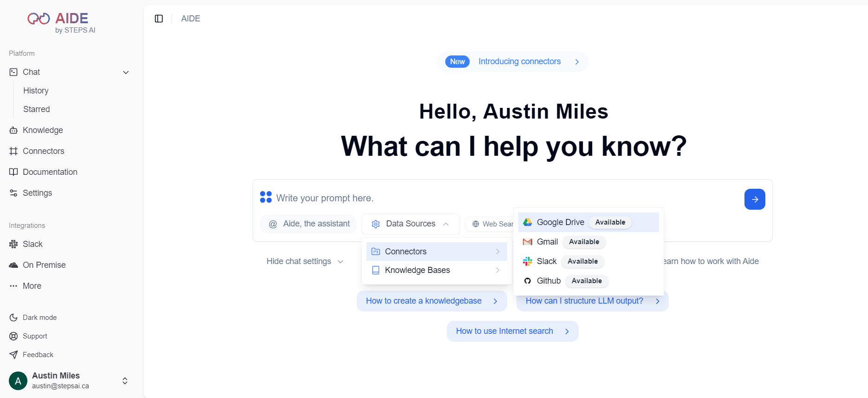Open 'How can I structure LLM output?' suggestion
Screen dimensions: 868x398
[x=593, y=301]
